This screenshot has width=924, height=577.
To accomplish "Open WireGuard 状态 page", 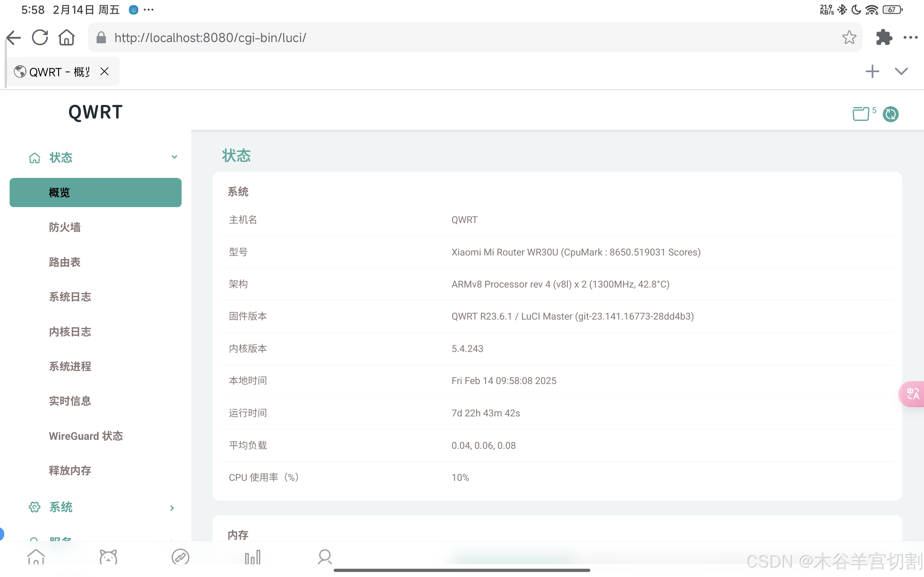I will point(86,436).
